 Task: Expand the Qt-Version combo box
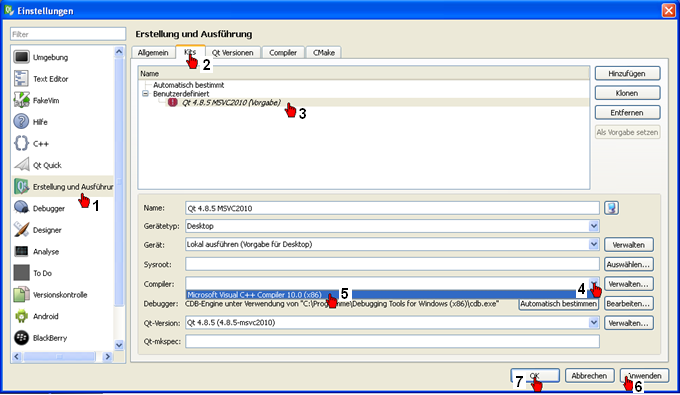click(x=594, y=323)
